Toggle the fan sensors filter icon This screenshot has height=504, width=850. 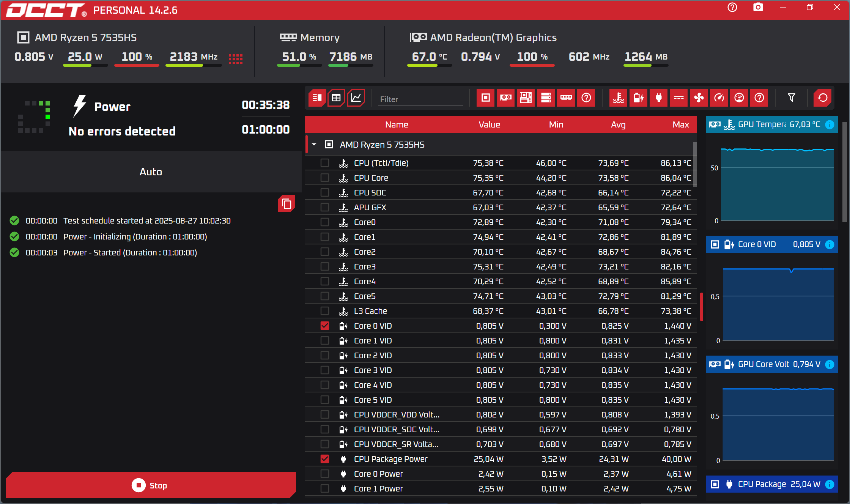tap(699, 98)
